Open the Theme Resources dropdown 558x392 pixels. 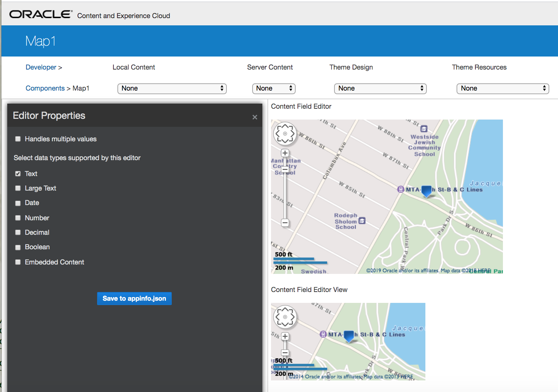503,88
